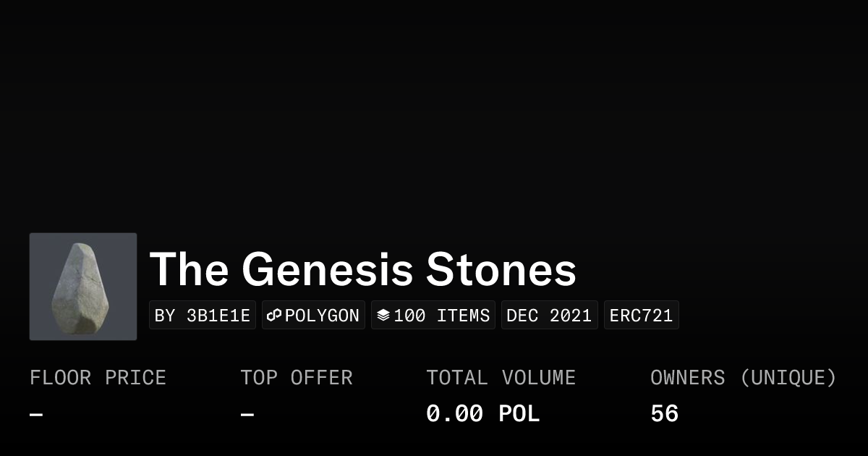Select the POLYGON chain text label

click(322, 316)
